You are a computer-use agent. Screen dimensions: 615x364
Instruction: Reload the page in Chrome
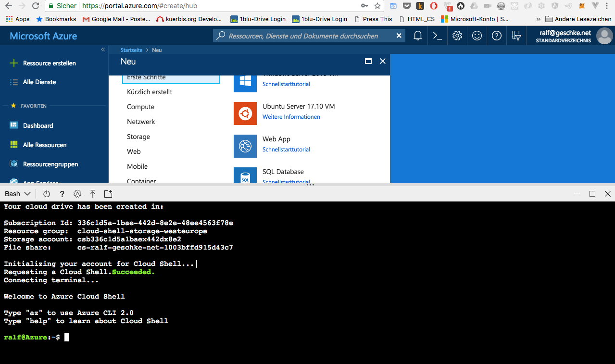pyautogui.click(x=36, y=6)
